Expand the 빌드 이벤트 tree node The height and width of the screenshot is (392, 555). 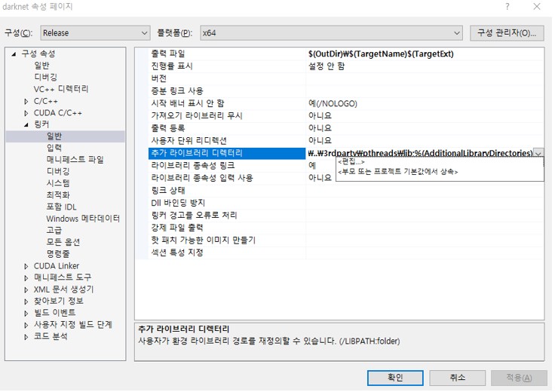pos(26,313)
